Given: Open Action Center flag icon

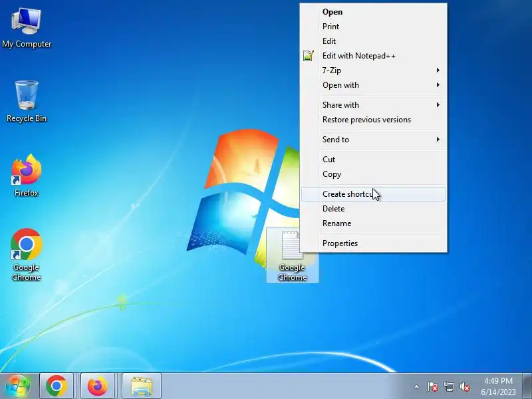Looking at the screenshot, I should (433, 386).
